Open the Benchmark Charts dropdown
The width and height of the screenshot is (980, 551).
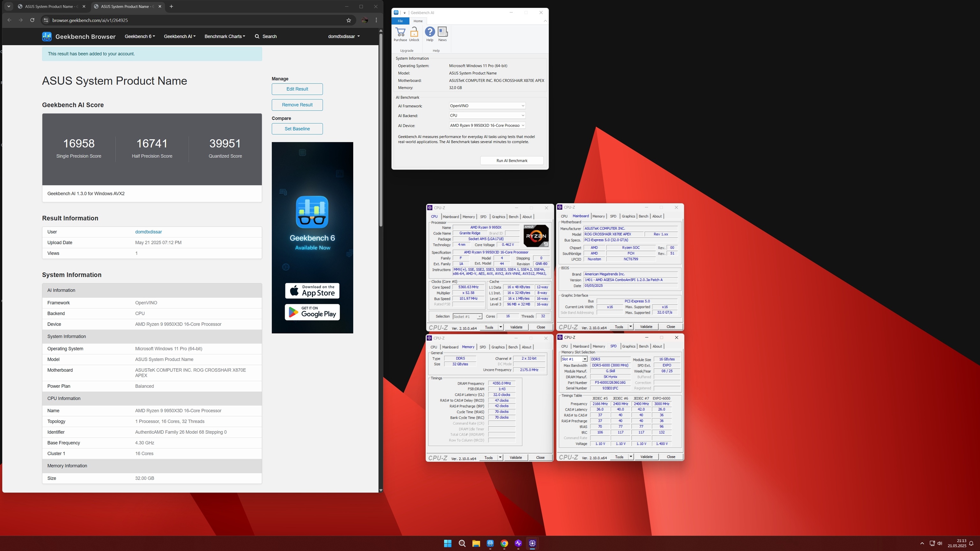point(225,36)
